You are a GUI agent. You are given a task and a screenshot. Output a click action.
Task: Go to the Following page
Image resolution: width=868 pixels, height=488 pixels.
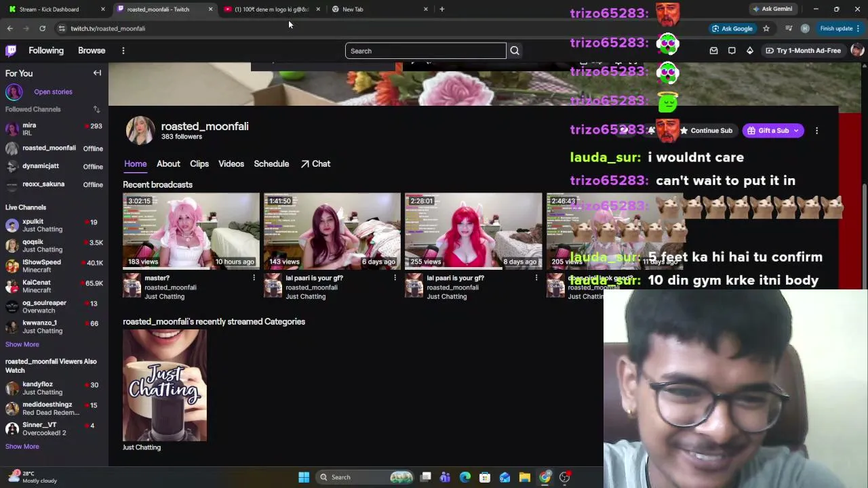pos(46,51)
